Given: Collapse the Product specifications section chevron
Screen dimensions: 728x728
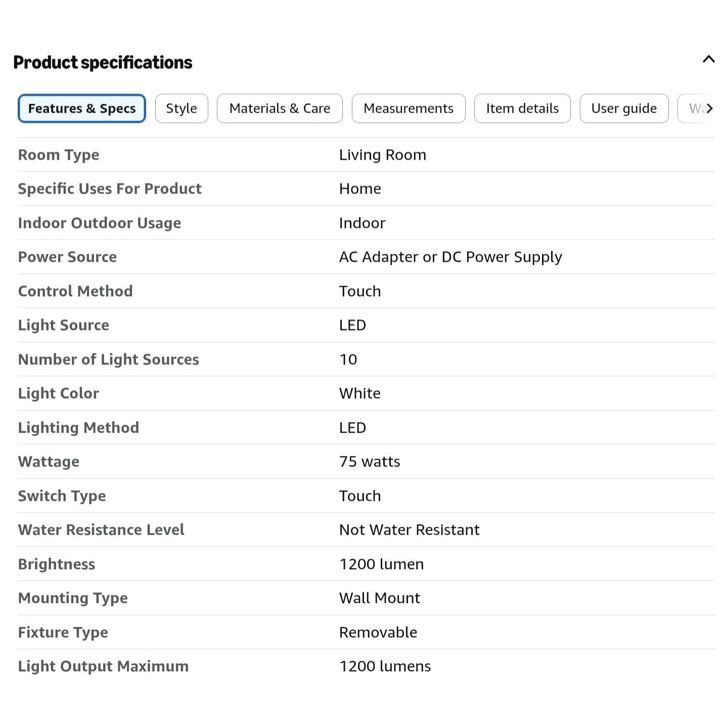Looking at the screenshot, I should (708, 59).
